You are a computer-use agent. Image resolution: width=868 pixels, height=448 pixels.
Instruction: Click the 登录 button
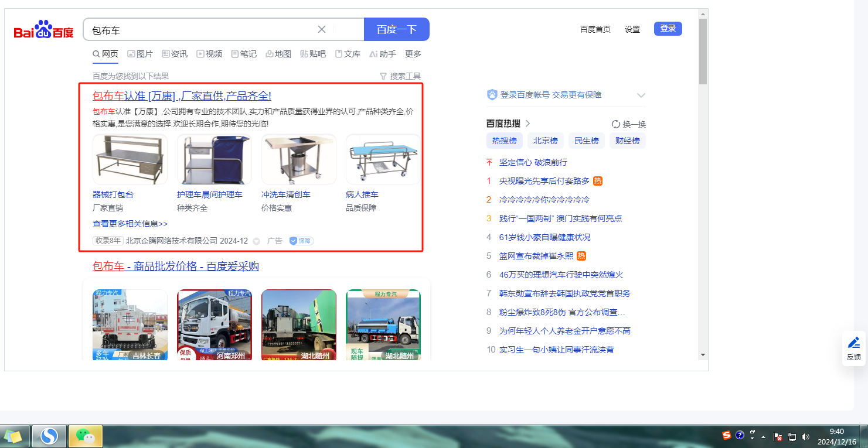click(x=668, y=29)
